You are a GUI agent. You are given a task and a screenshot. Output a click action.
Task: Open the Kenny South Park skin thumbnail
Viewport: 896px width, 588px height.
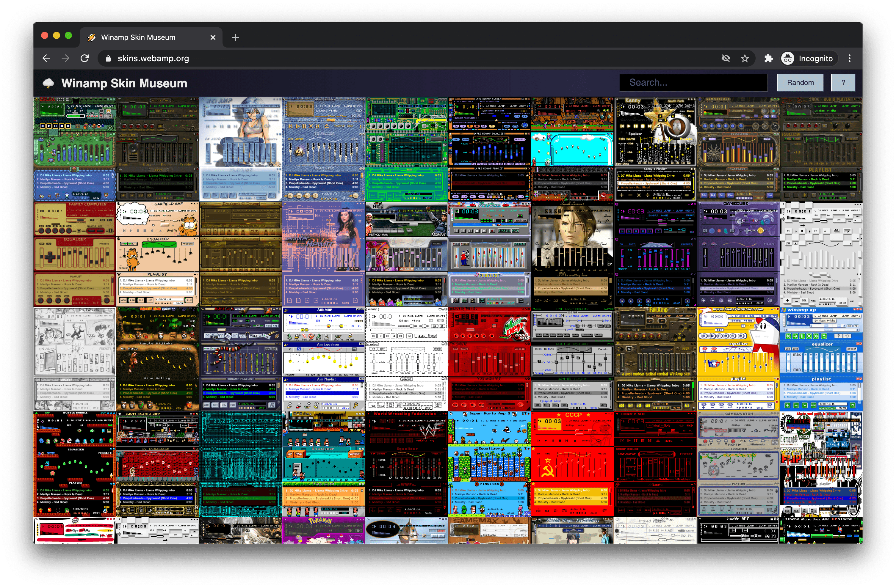pyautogui.click(x=655, y=149)
